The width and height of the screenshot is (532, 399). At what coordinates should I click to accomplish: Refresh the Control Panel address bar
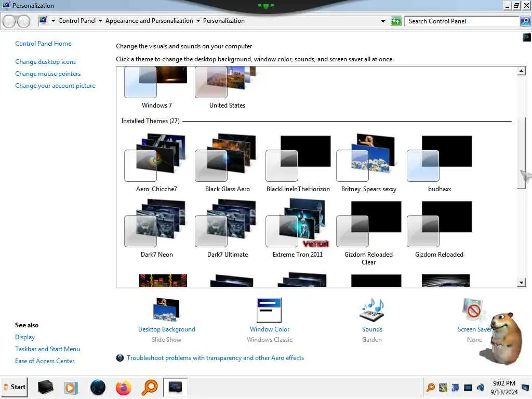click(395, 21)
